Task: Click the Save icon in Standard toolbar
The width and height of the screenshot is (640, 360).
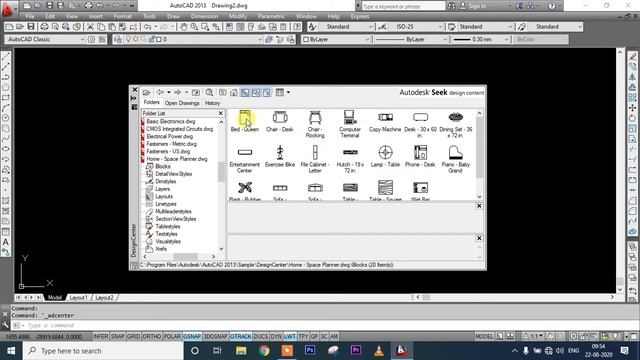Action: (31, 27)
